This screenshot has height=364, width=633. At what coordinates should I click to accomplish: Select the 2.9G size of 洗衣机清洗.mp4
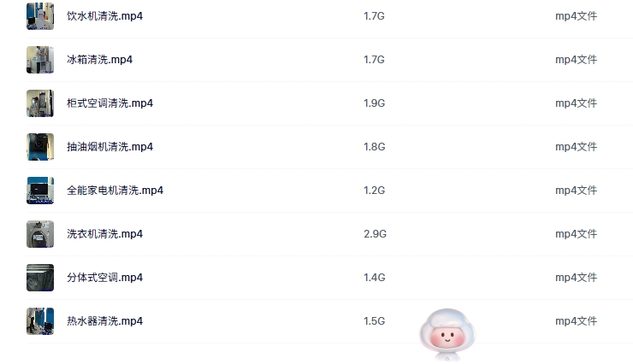click(x=375, y=234)
